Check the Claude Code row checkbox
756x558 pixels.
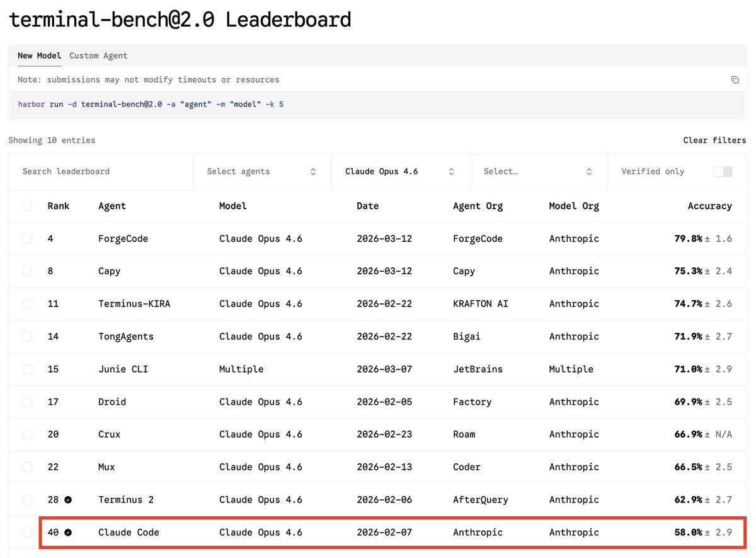pos(27,532)
